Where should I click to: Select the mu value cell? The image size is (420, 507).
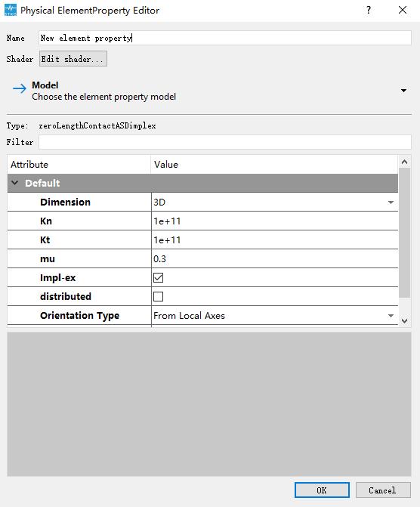274,259
